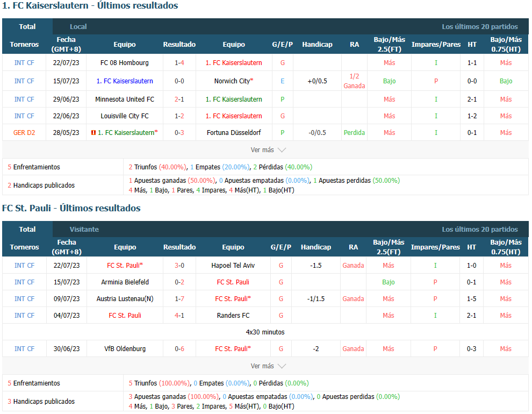Viewport: 532px width, 414px height.
Task: Expand 'Ver más' under the Kaiserslautern results
Action: tap(268, 149)
